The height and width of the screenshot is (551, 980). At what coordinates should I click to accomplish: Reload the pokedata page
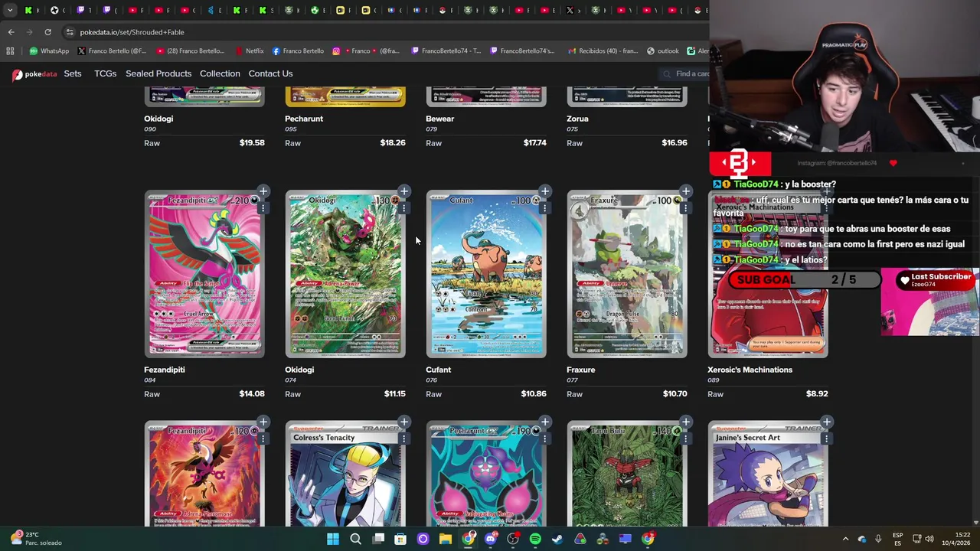pos(47,32)
